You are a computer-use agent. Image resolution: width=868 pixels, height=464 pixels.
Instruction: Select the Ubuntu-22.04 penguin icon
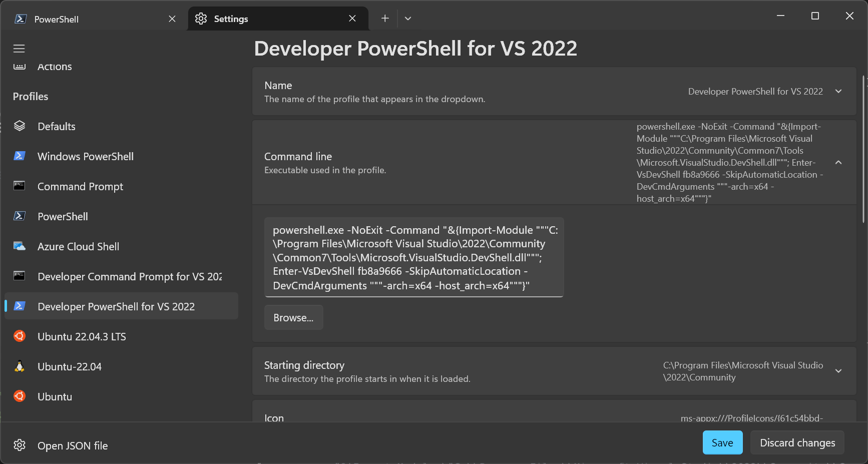click(x=20, y=366)
